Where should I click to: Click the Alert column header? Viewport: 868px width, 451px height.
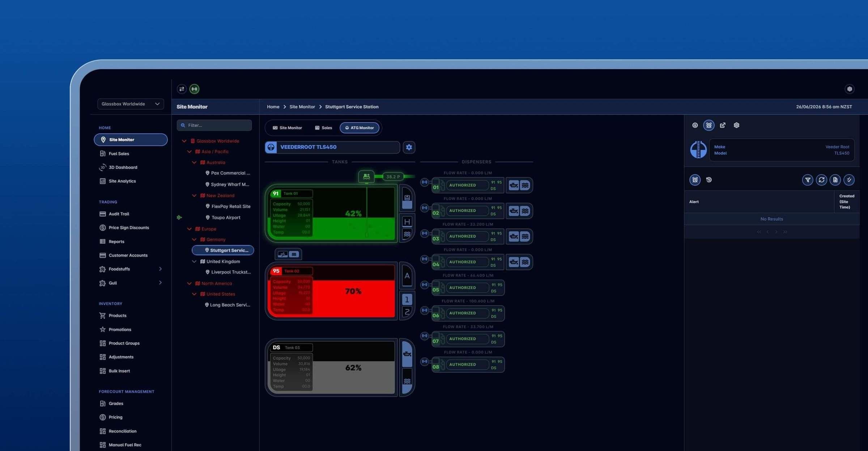pyautogui.click(x=759, y=202)
